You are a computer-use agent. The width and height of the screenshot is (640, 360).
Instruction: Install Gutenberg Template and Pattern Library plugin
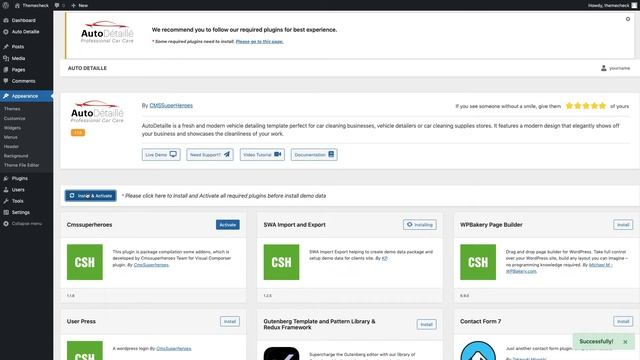point(427,324)
